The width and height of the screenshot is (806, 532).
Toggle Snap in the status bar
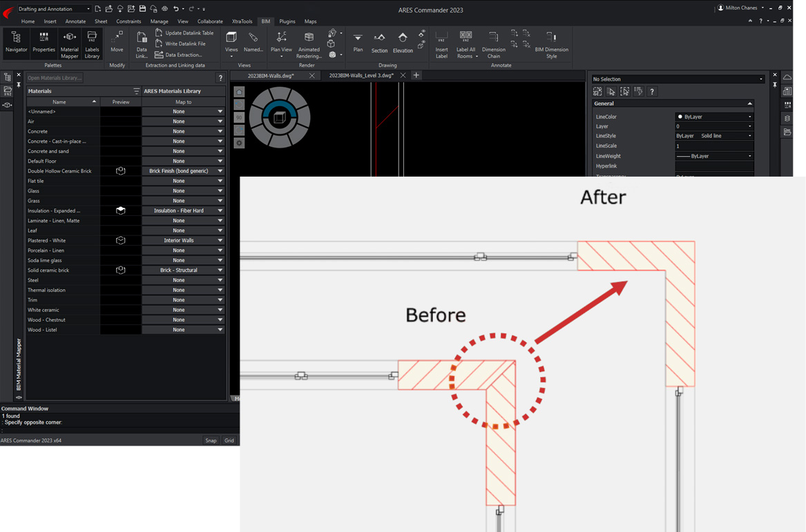click(211, 441)
